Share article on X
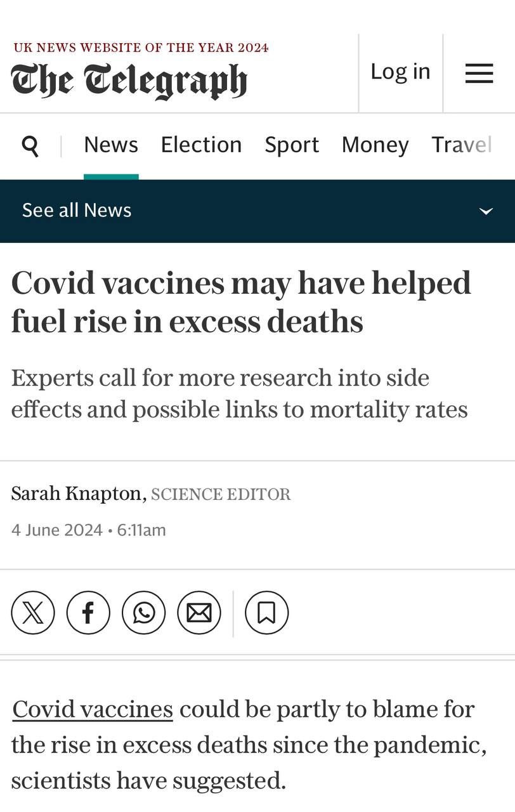The image size is (515, 812). click(33, 613)
